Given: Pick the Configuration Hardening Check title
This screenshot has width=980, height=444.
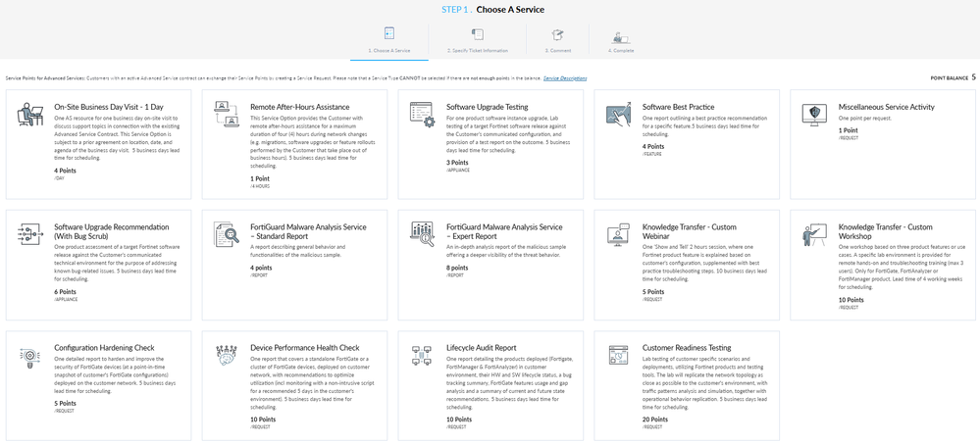Looking at the screenshot, I should (x=104, y=347).
